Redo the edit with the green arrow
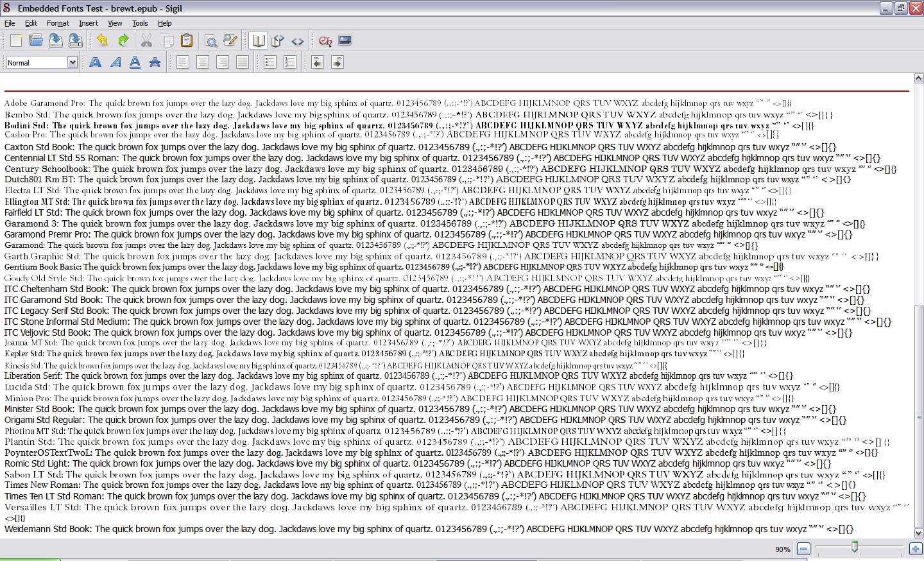This screenshot has height=561, width=924. (x=123, y=40)
